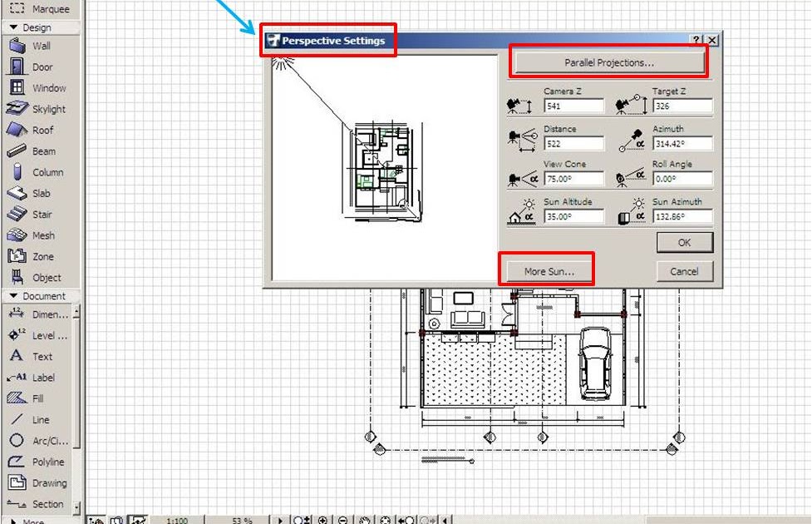Open the 1:100 scale selector
The height and width of the screenshot is (524, 812).
[x=177, y=520]
